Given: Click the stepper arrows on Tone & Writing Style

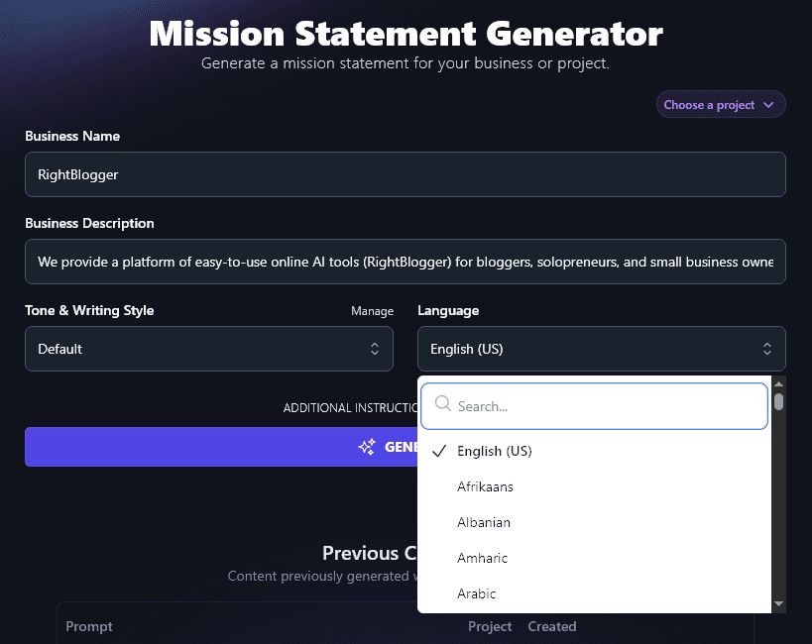Looking at the screenshot, I should 374,349.
